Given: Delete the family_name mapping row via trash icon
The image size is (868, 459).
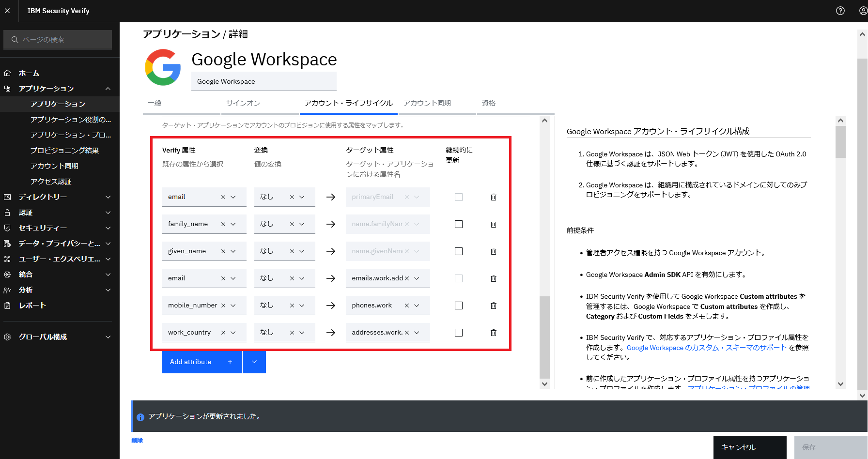Looking at the screenshot, I should [494, 224].
